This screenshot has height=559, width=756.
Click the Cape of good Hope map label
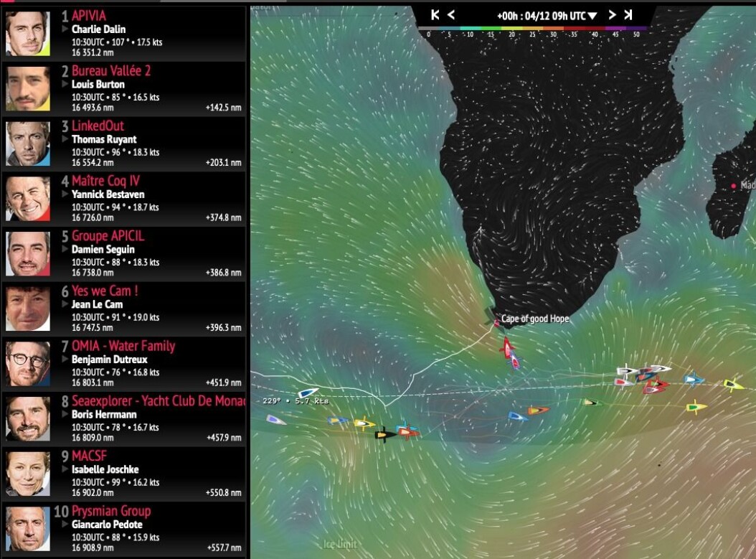[535, 319]
